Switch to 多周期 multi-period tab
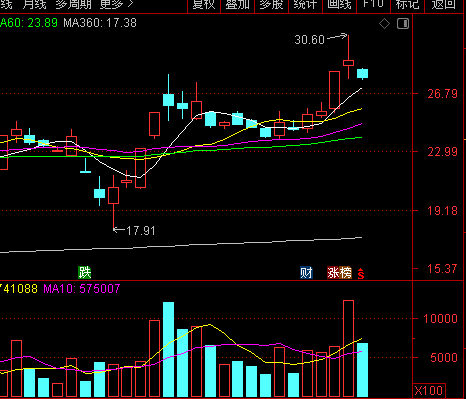 [73, 4]
